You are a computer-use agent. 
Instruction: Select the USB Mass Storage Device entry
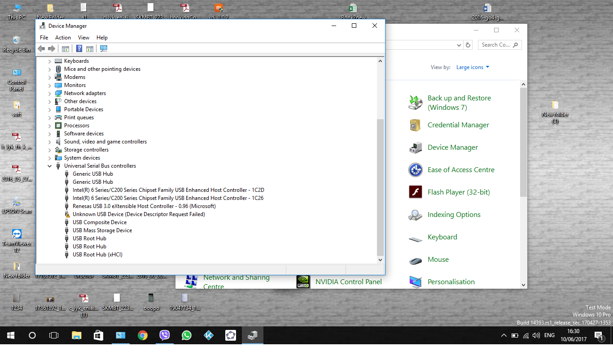coord(102,230)
